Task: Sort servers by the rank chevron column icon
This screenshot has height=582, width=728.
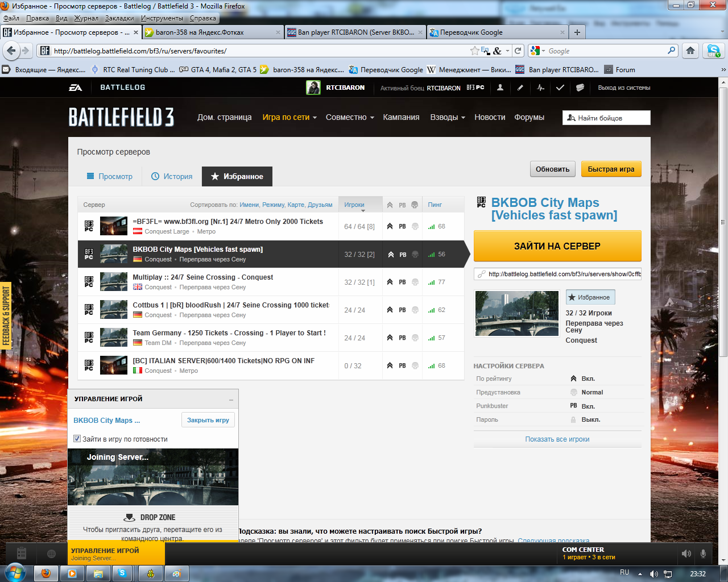Action: [x=390, y=205]
